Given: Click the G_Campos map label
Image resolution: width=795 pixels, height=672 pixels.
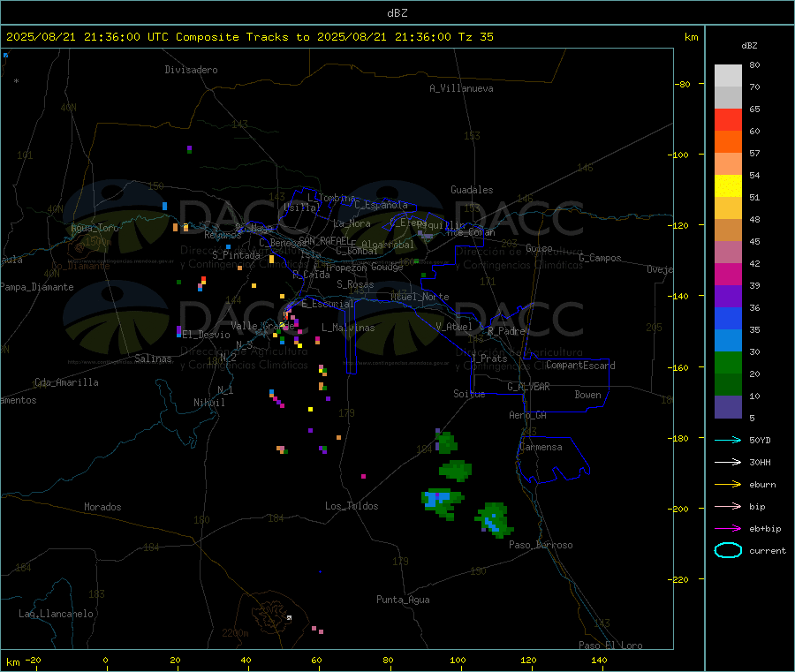Looking at the screenshot, I should tap(601, 258).
